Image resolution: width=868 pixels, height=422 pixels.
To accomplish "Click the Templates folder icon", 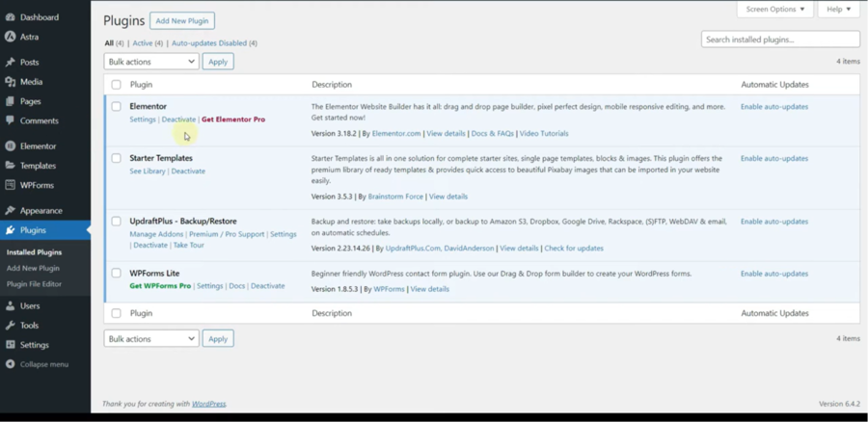I will click(10, 166).
